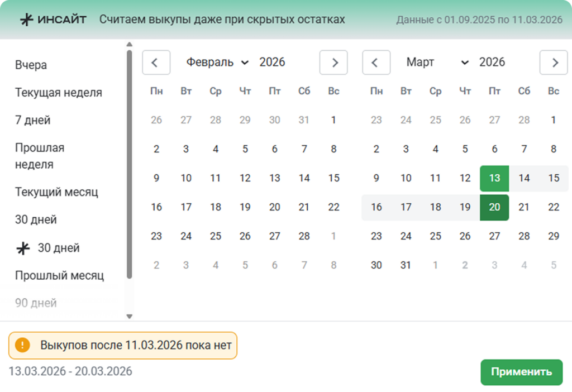Click the previous month arrow for February

pyautogui.click(x=156, y=62)
